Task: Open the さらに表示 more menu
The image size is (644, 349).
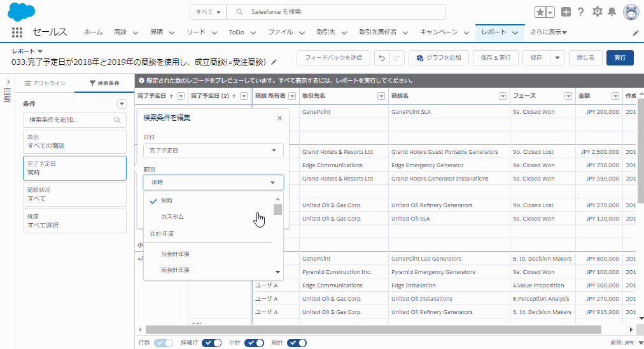Action: click(548, 32)
